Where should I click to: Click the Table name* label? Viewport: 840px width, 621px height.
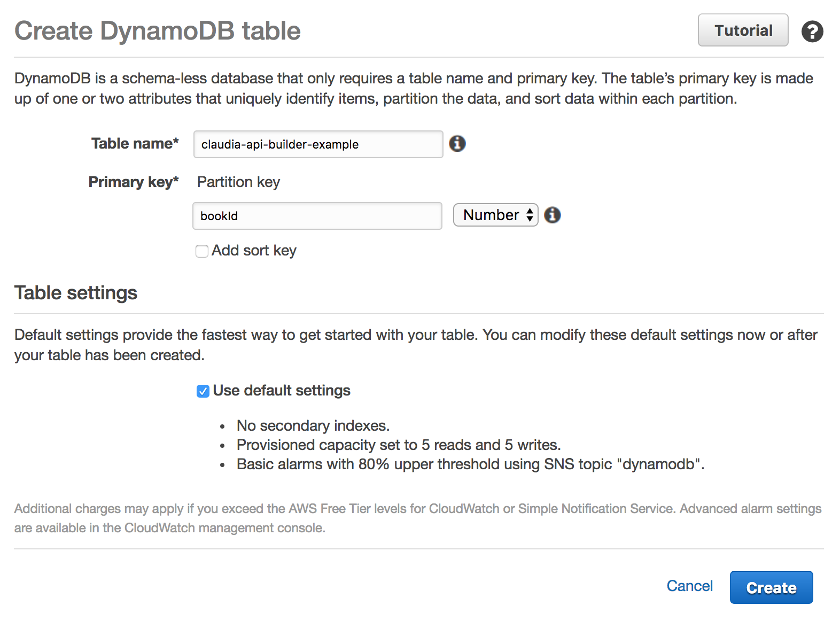(135, 143)
